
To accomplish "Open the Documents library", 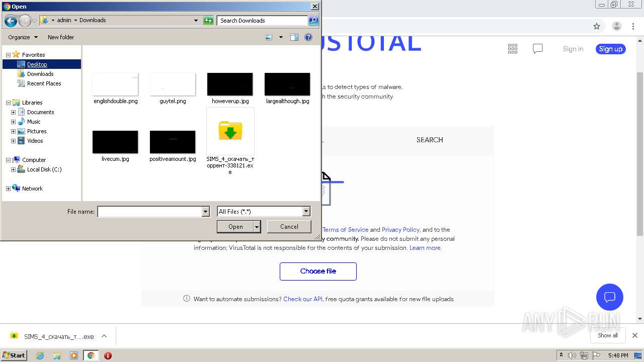I will pyautogui.click(x=41, y=112).
